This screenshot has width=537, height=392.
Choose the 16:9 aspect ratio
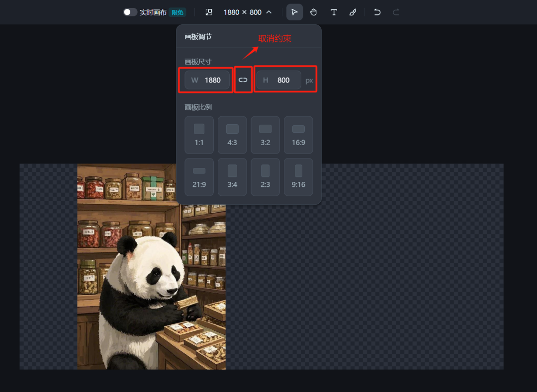(x=298, y=135)
